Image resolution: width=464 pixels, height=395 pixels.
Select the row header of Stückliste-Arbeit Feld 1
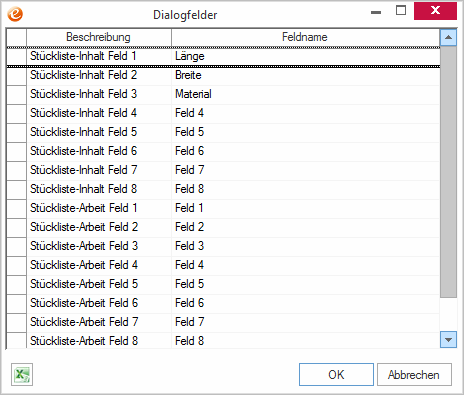click(x=16, y=208)
